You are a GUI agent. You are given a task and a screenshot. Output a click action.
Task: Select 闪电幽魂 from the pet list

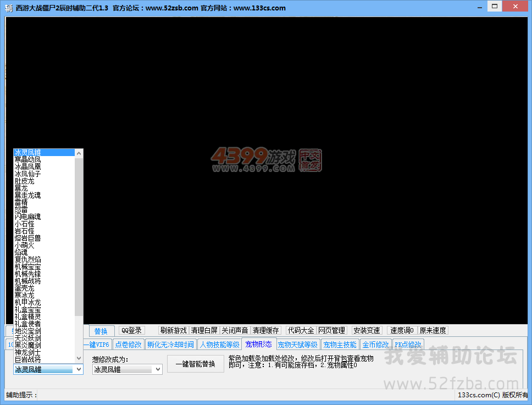click(44, 217)
